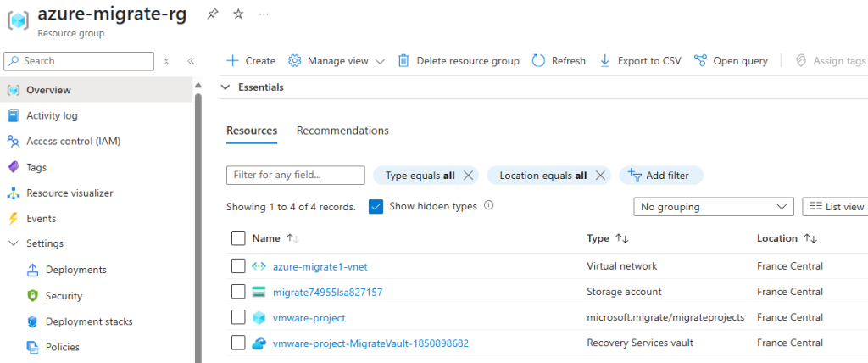Open the more options ellipsis in title

click(264, 14)
